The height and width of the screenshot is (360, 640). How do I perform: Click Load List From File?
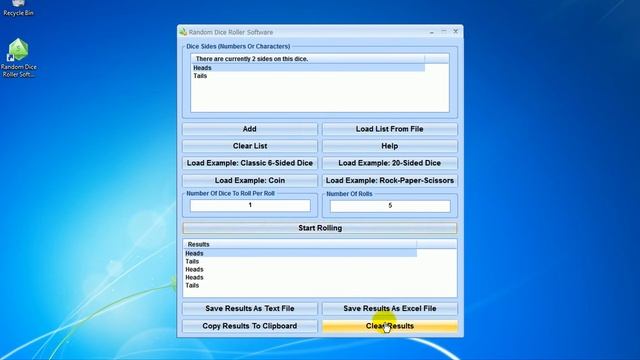coord(389,129)
